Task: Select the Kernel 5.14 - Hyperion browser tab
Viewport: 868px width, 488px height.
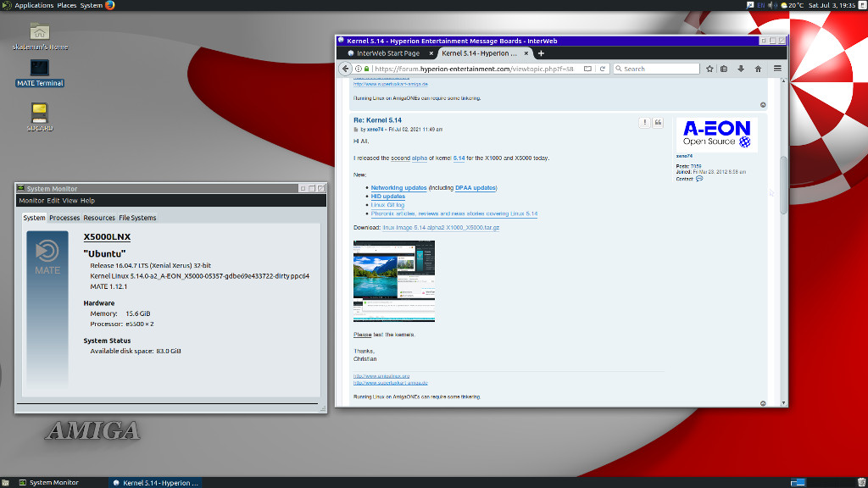Action: point(480,53)
